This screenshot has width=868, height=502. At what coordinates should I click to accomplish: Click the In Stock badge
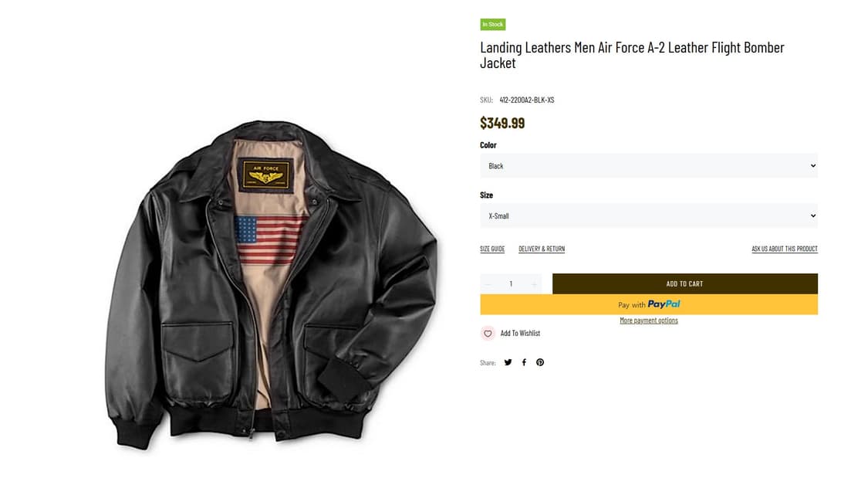pos(492,24)
